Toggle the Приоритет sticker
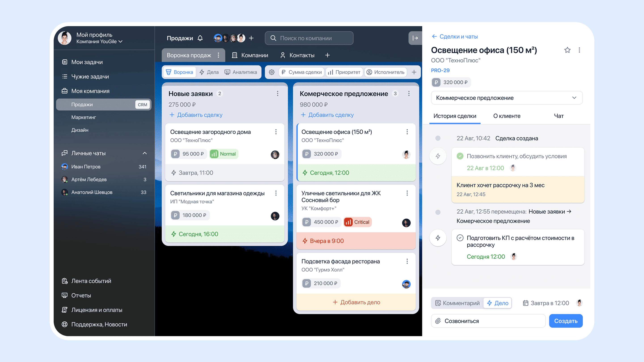This screenshot has width=644, height=362. pos(345,72)
